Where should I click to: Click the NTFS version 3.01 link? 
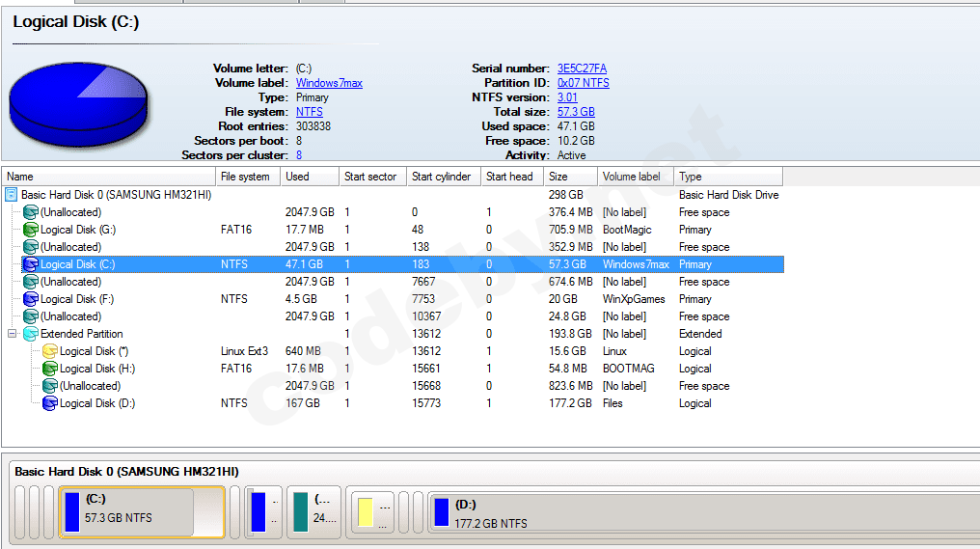pos(567,97)
